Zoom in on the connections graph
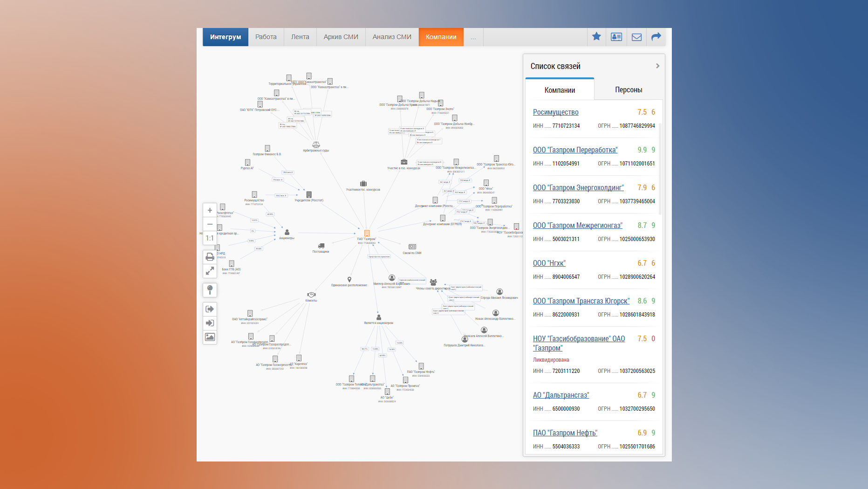Image resolution: width=868 pixels, height=489 pixels. click(x=210, y=210)
